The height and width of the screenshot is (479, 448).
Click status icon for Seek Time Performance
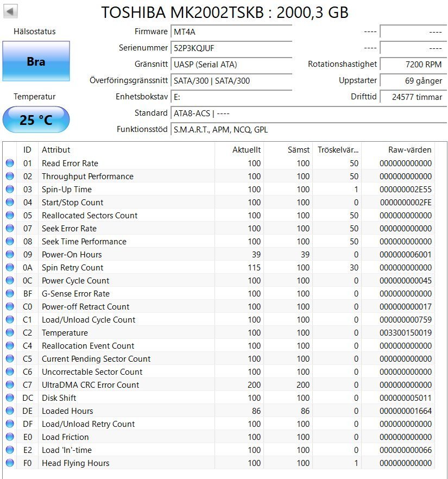[x=10, y=241]
